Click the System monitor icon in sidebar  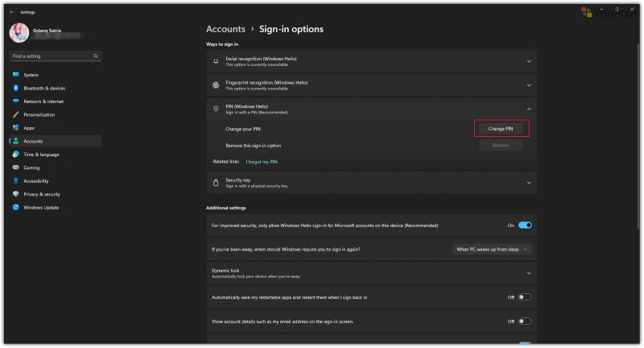[15, 75]
